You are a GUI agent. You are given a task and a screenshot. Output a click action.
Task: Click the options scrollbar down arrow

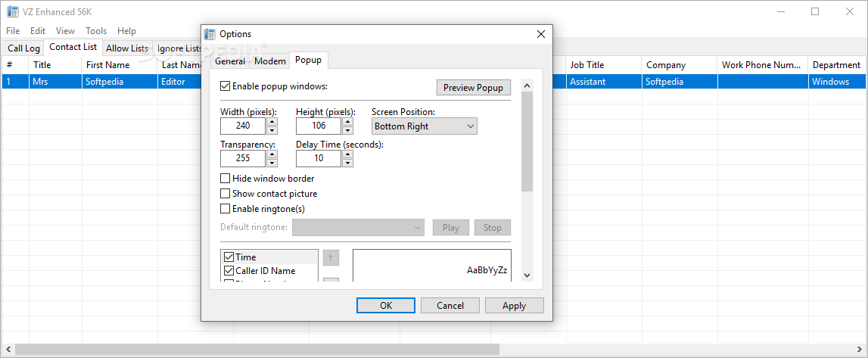click(x=527, y=275)
